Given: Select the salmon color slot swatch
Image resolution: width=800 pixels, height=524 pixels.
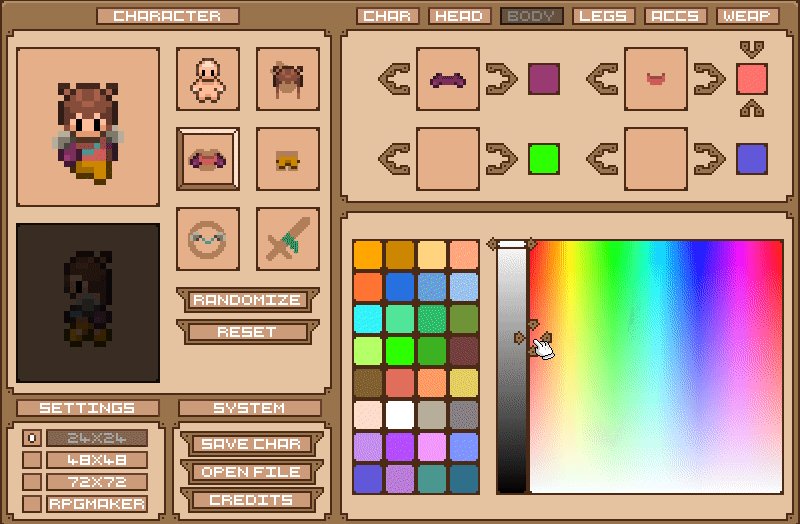Looking at the screenshot, I should point(752,79).
